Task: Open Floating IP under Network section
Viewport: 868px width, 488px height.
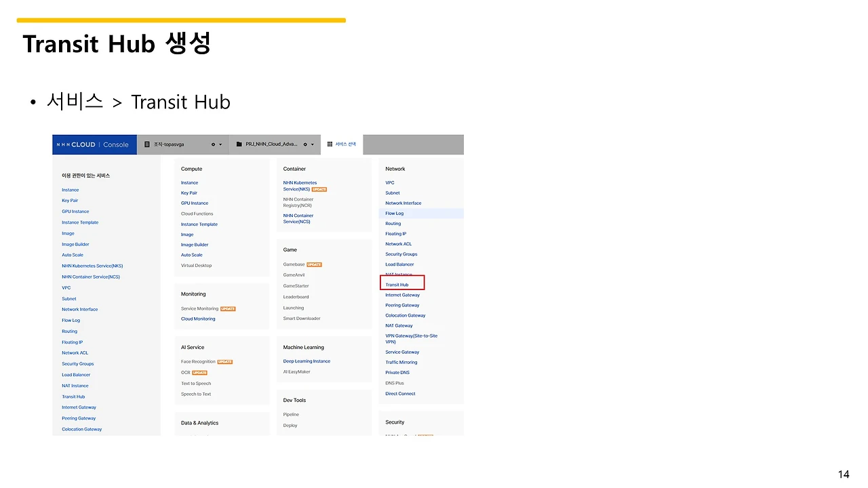Action: (396, 234)
